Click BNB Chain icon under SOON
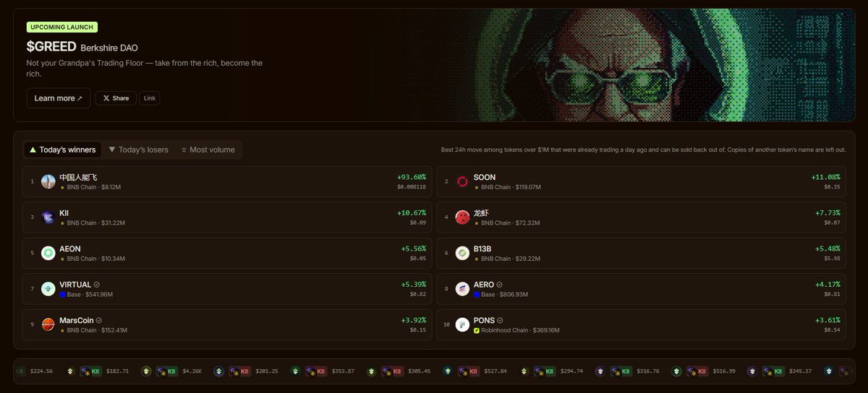The width and height of the screenshot is (868, 393). [477, 187]
